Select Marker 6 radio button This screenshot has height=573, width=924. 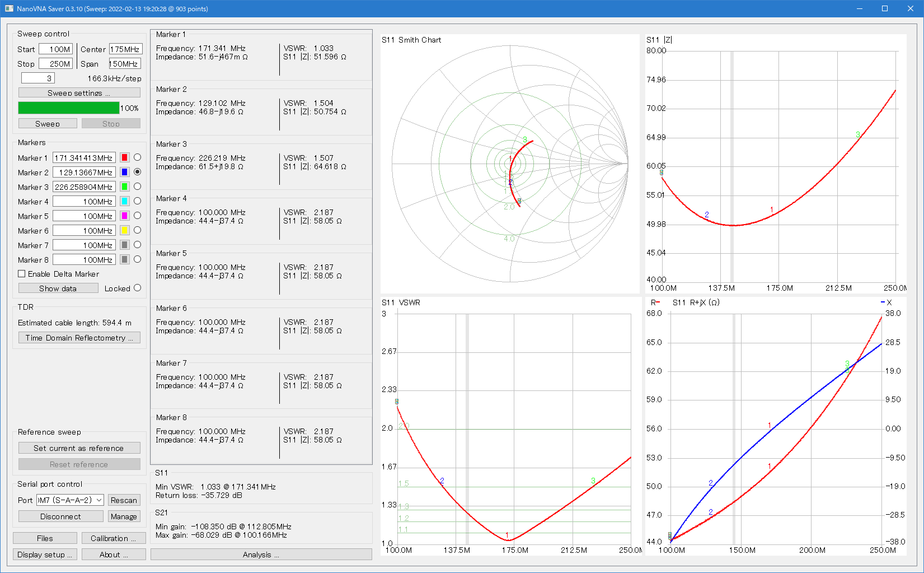[x=137, y=230]
